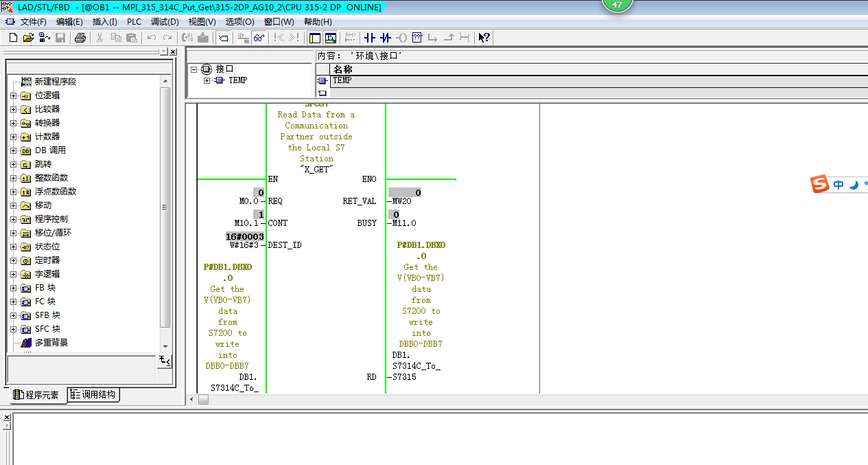The height and width of the screenshot is (465, 868).
Task: Select the 状态位 tree item
Action: click(x=47, y=247)
